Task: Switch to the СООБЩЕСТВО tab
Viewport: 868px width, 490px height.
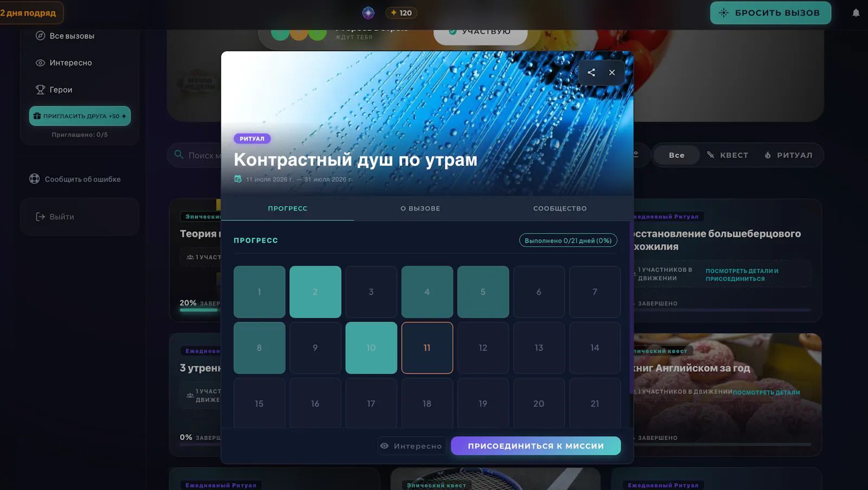Action: (560, 208)
